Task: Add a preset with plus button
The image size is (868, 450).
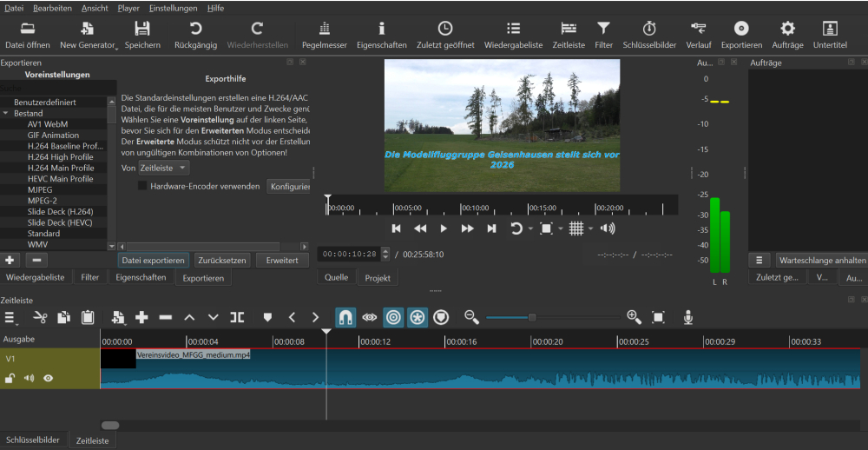Action: tap(10, 260)
